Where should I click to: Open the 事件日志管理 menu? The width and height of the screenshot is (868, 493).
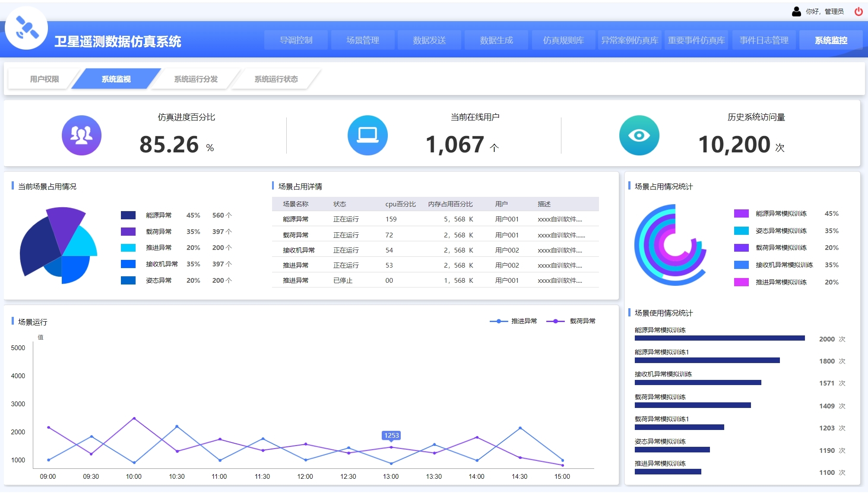click(764, 40)
